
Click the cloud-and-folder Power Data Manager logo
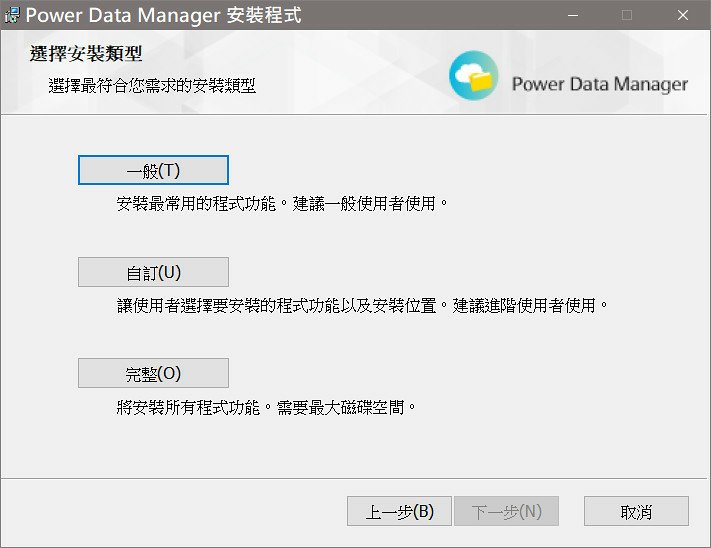click(x=473, y=75)
